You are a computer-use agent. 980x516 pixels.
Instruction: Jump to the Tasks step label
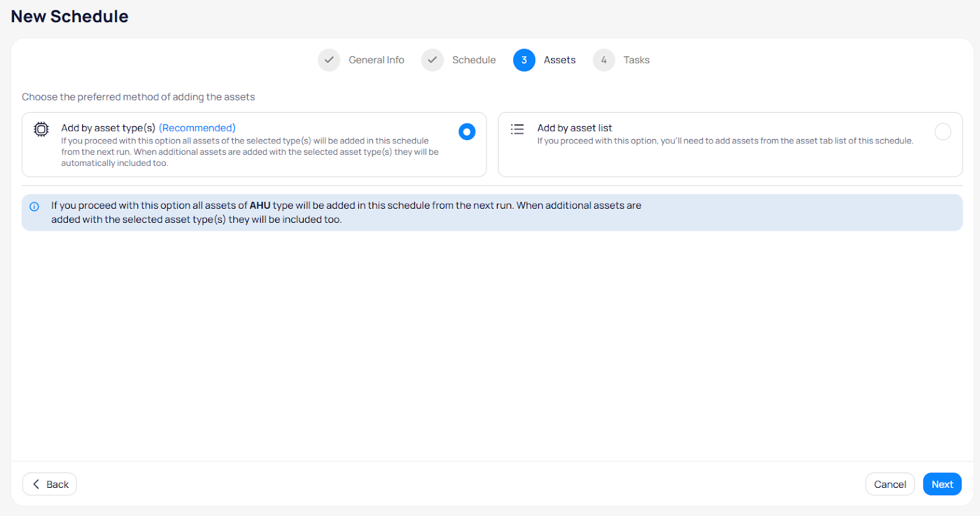click(636, 60)
